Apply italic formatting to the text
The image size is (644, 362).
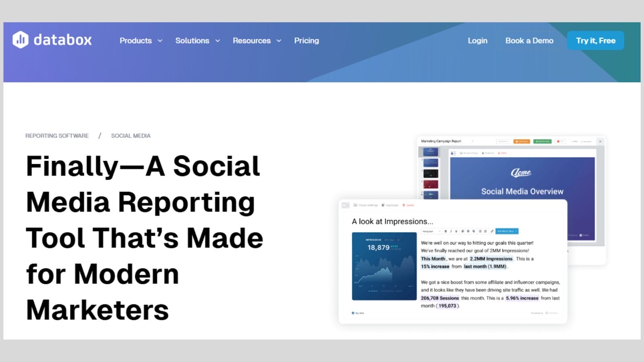450,231
